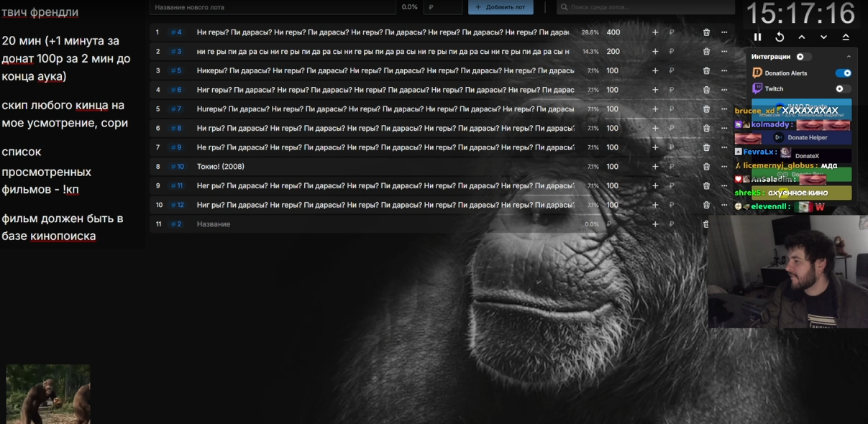Image resolution: width=868 pixels, height=424 pixels.
Task: Focus the Название нового лота field
Action: coord(273,7)
